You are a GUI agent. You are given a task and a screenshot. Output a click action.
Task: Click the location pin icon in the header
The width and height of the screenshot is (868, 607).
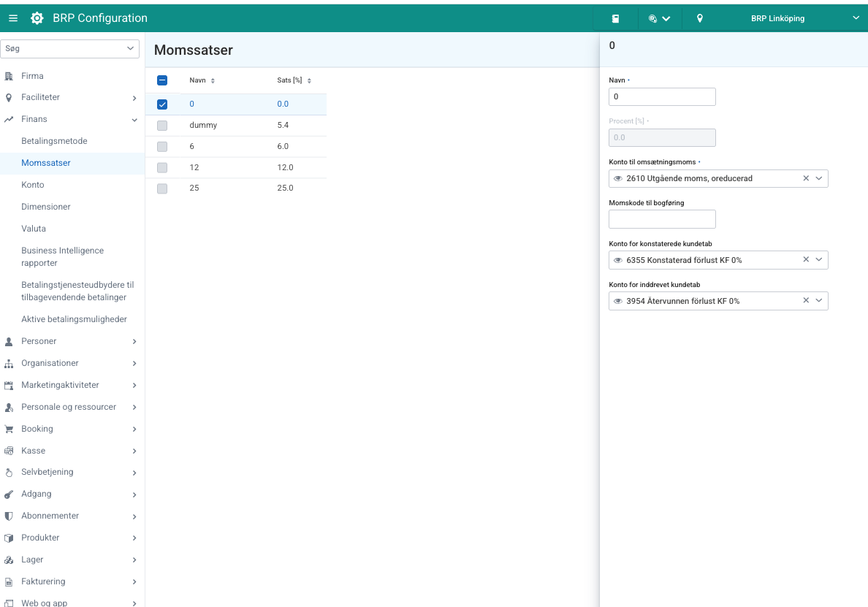click(700, 18)
